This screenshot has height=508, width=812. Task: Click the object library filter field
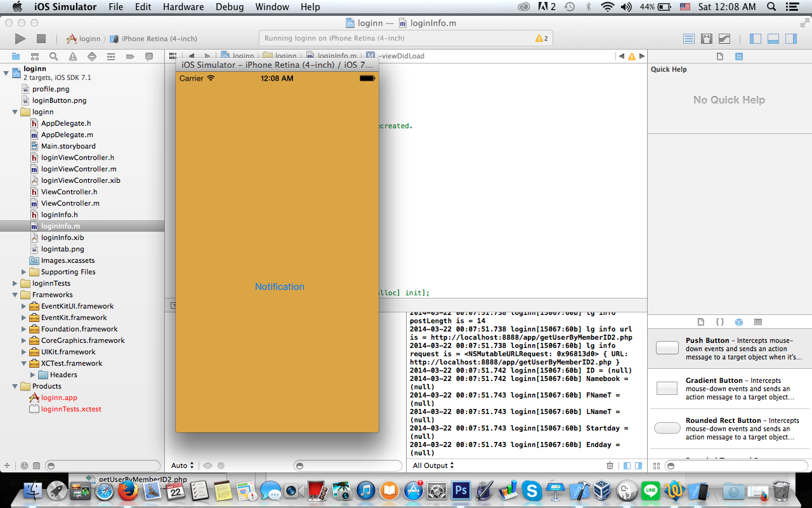click(x=736, y=465)
